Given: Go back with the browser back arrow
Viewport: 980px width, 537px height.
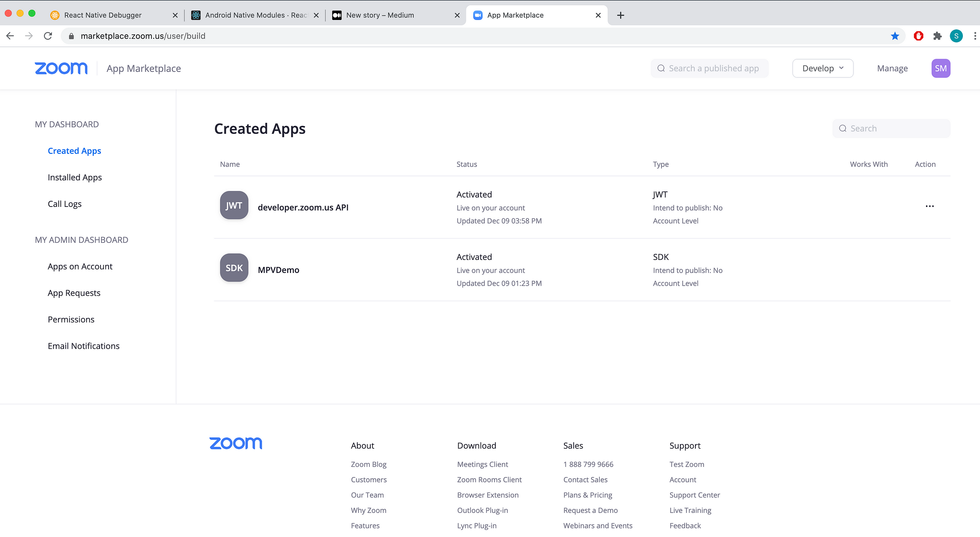Looking at the screenshot, I should [10, 36].
